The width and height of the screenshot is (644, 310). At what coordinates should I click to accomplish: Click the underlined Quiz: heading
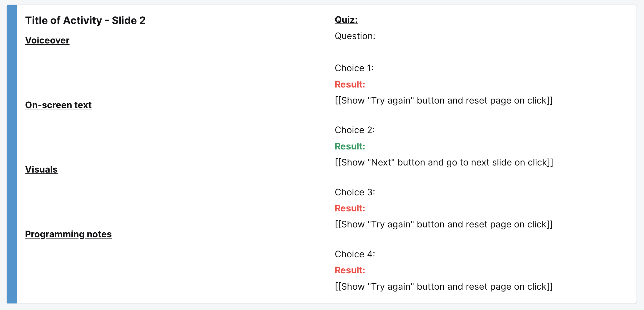pyautogui.click(x=346, y=20)
